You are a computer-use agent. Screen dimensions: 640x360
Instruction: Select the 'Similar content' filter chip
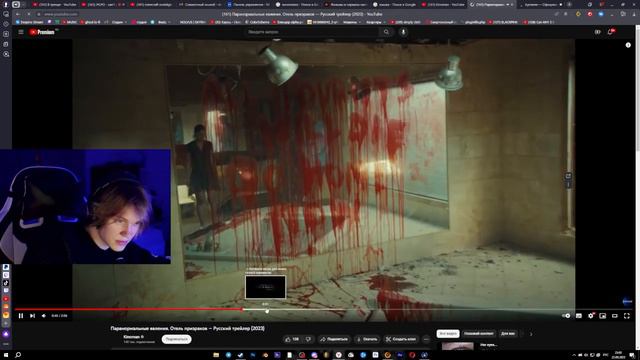pyautogui.click(x=478, y=333)
